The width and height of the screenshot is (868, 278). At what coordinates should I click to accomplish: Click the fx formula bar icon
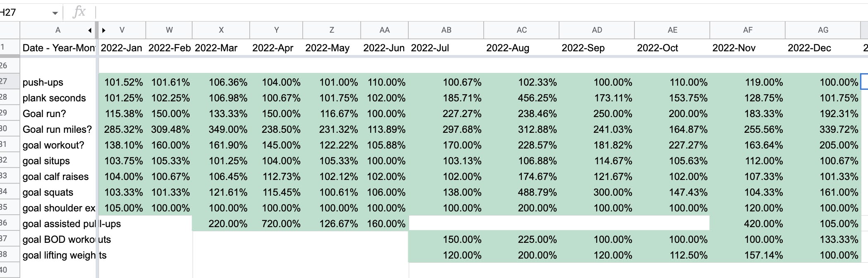tap(79, 12)
